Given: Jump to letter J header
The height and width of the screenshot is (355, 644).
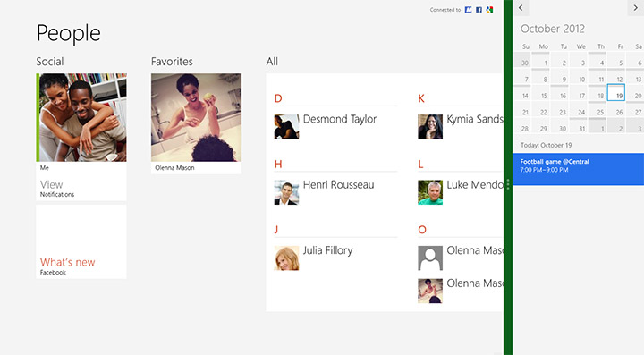Looking at the screenshot, I should tap(276, 230).
